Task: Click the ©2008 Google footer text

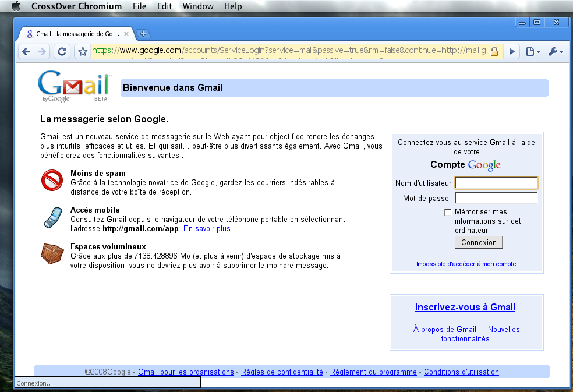Action: (108, 372)
